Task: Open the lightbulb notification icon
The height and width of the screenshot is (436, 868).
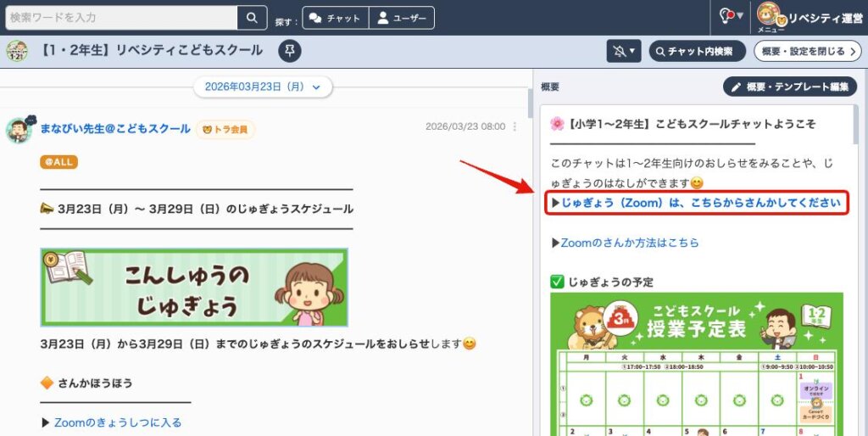Action: click(727, 16)
